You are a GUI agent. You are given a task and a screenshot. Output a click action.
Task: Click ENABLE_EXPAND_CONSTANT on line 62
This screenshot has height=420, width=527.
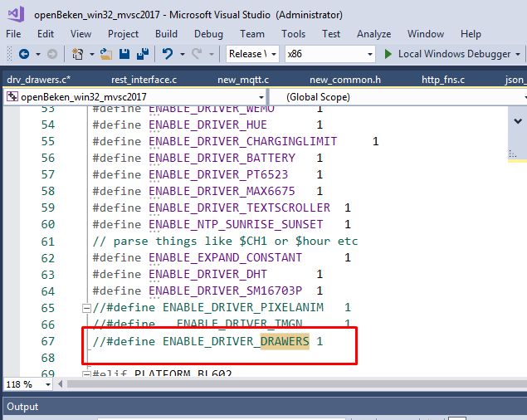225,257
